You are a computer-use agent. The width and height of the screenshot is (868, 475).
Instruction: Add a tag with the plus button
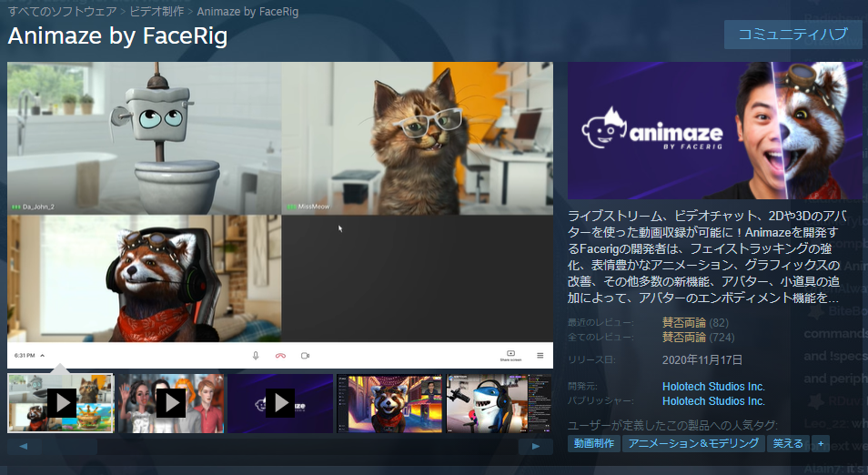point(821,443)
